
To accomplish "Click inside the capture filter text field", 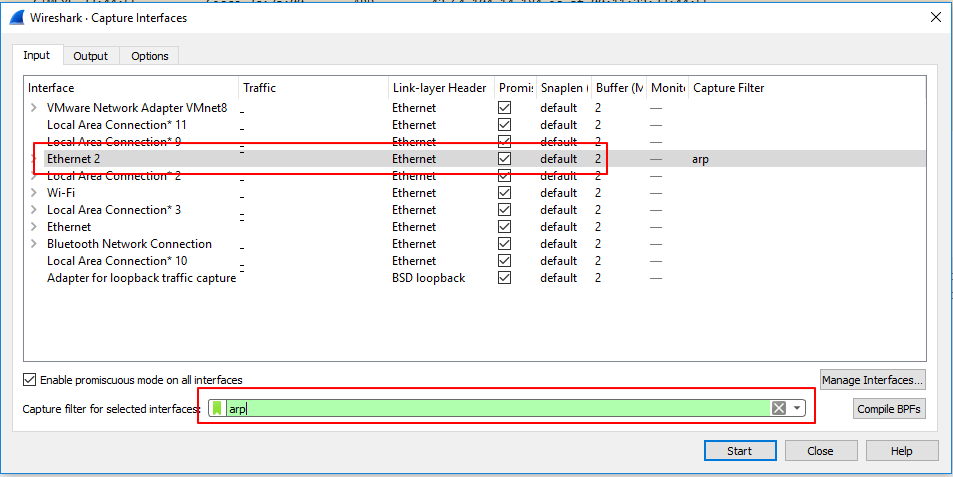I will (500, 408).
